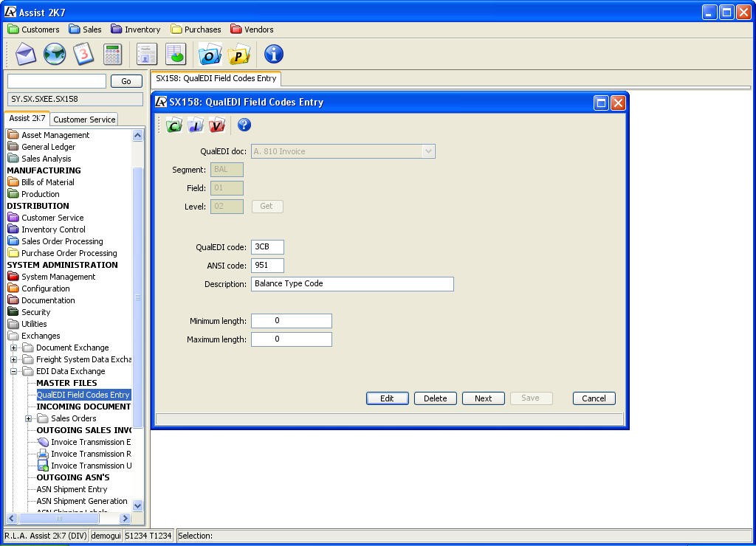The height and width of the screenshot is (546, 756).
Task: Click the Edit button
Action: click(387, 398)
